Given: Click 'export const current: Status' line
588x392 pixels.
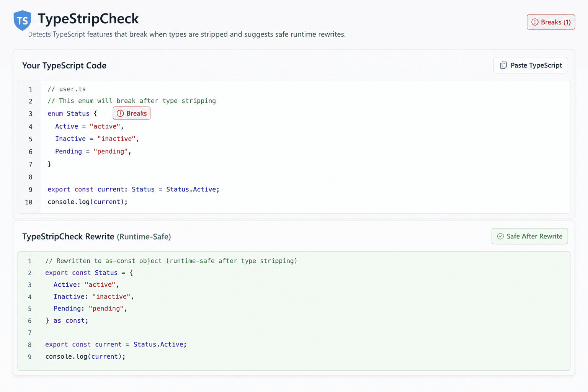Looking at the screenshot, I should point(133,189).
